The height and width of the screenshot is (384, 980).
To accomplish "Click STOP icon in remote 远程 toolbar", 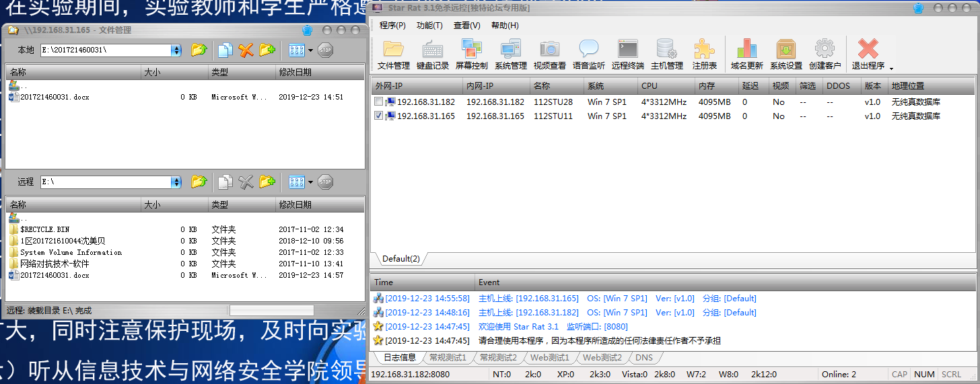I will (325, 182).
